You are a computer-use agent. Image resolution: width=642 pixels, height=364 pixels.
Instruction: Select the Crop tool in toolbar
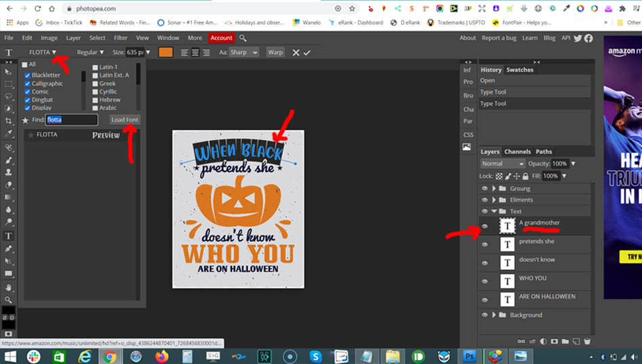pos(9,120)
